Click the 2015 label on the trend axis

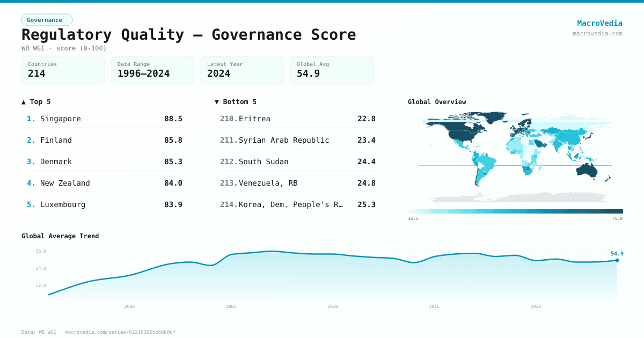coord(434,306)
